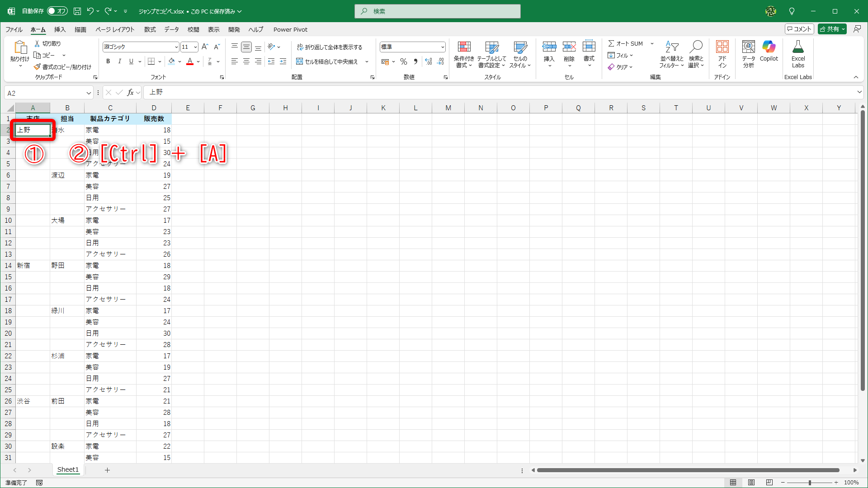Click the Share button
The height and width of the screenshot is (488, 868).
click(829, 29)
